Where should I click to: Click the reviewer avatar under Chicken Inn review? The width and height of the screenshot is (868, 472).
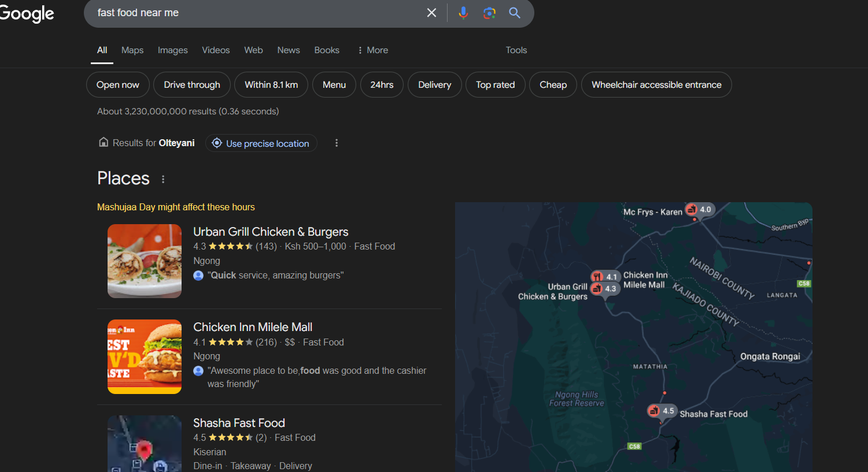click(x=198, y=371)
